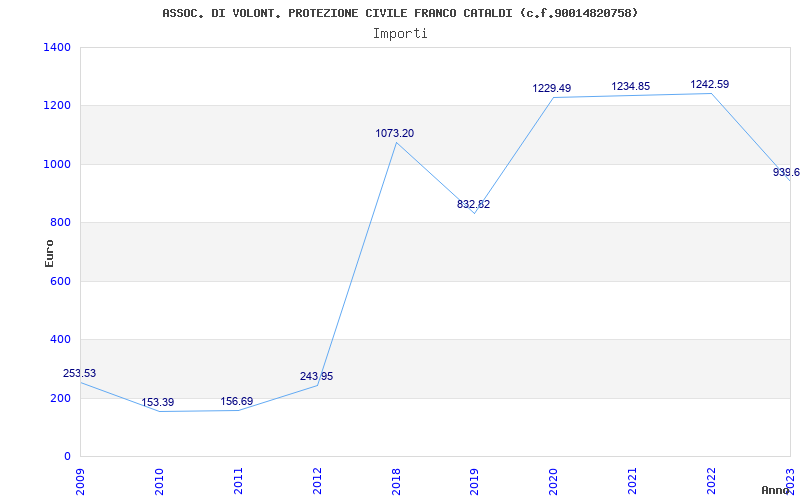Click x-axis year 2021
Screen dimensions: 800x500
632,481
